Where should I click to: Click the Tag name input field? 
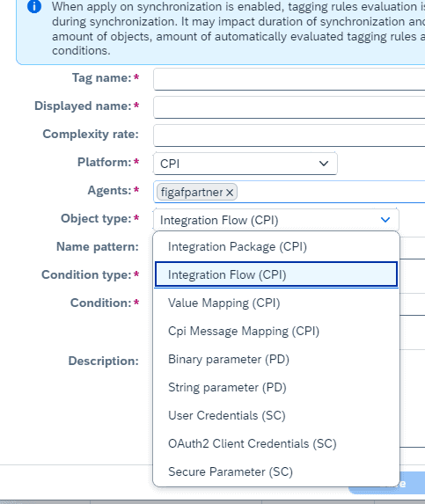point(289,79)
